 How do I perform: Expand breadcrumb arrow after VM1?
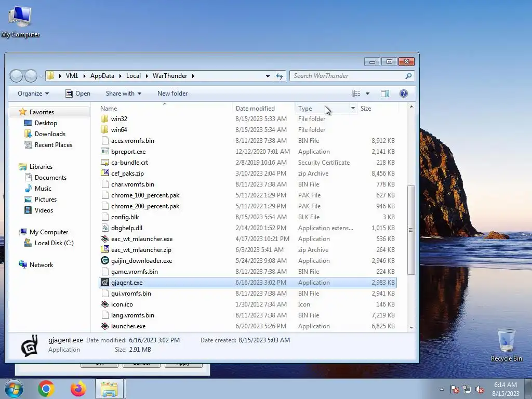point(84,76)
